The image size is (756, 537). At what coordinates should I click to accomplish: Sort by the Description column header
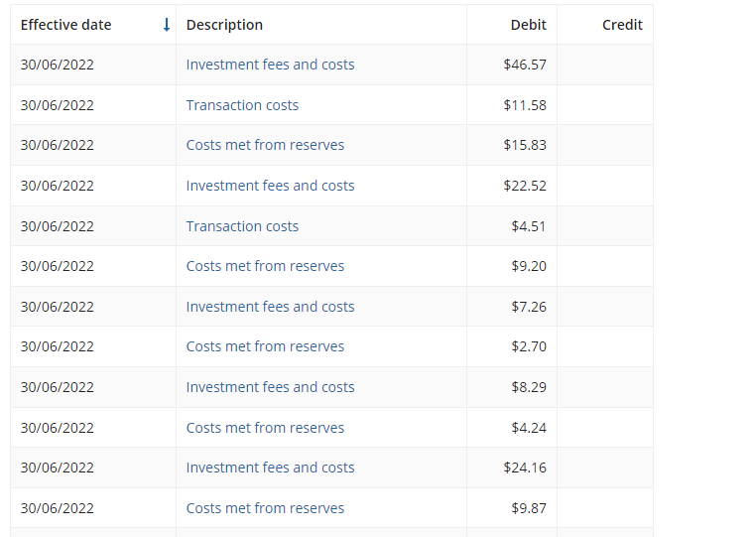[x=224, y=25]
